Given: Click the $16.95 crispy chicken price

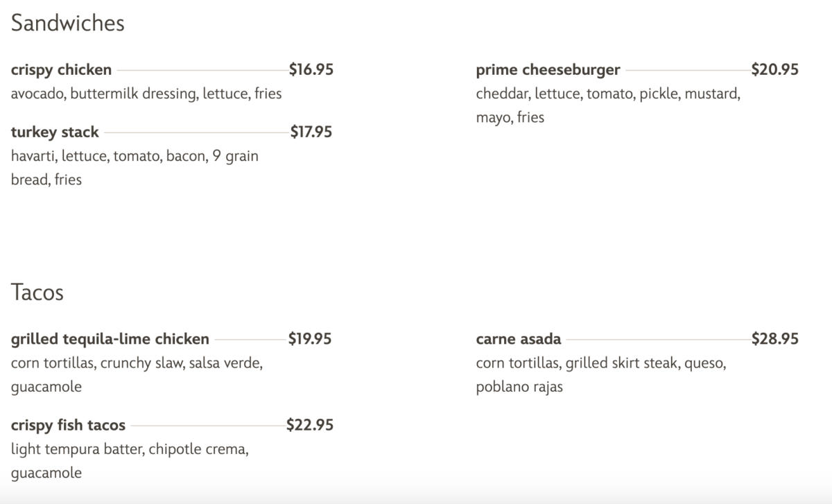Looking at the screenshot, I should 311,69.
